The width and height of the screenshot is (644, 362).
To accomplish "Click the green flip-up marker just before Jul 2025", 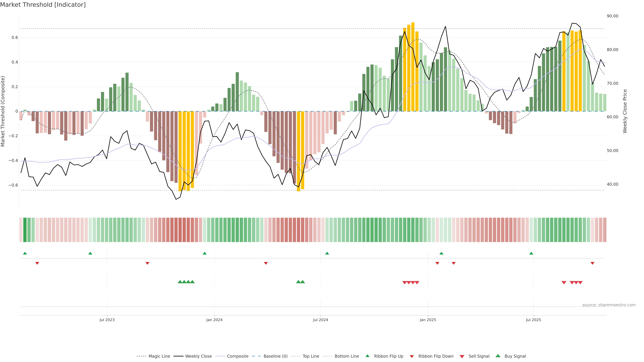I will [531, 253].
